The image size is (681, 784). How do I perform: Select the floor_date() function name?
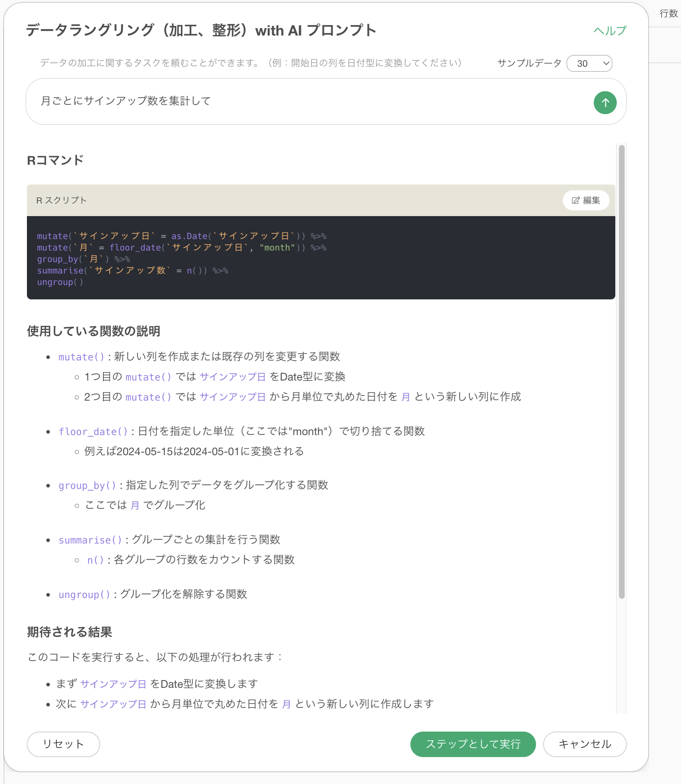pos(93,432)
